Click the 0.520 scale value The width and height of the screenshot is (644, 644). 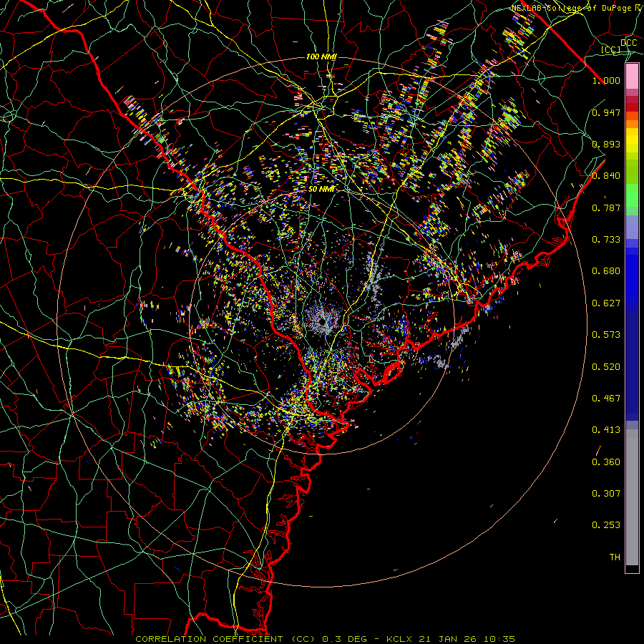[x=606, y=367]
